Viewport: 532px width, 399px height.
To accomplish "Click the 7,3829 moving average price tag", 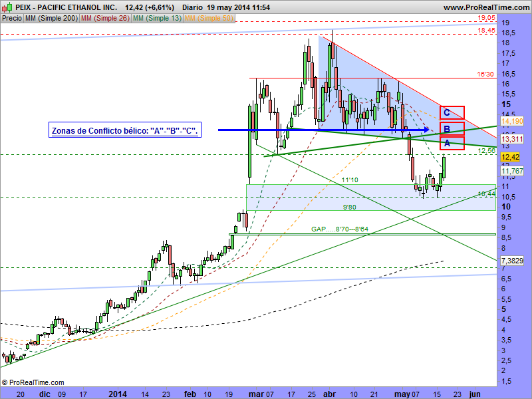I will (x=512, y=261).
